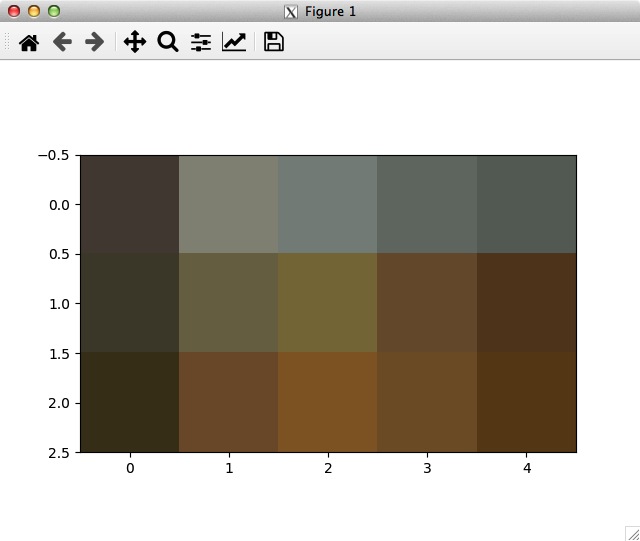Open the Configure subplots sliders icon
The height and width of the screenshot is (541, 640).
pyautogui.click(x=201, y=42)
